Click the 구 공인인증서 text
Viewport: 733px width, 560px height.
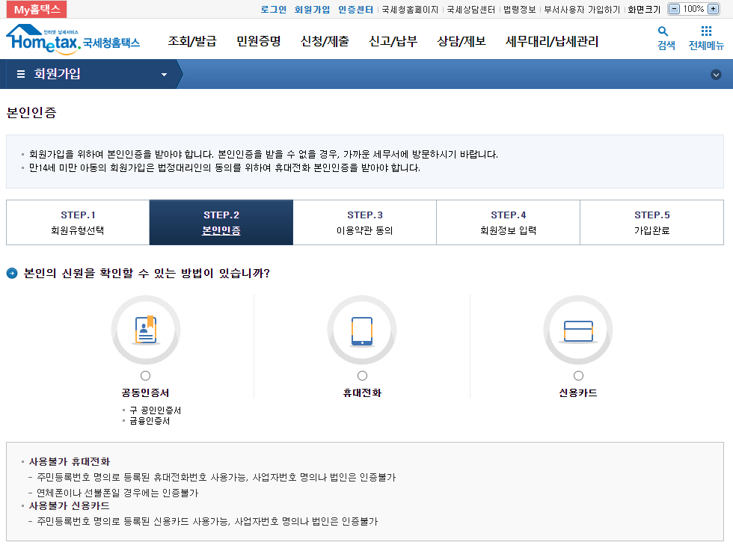[x=156, y=410]
